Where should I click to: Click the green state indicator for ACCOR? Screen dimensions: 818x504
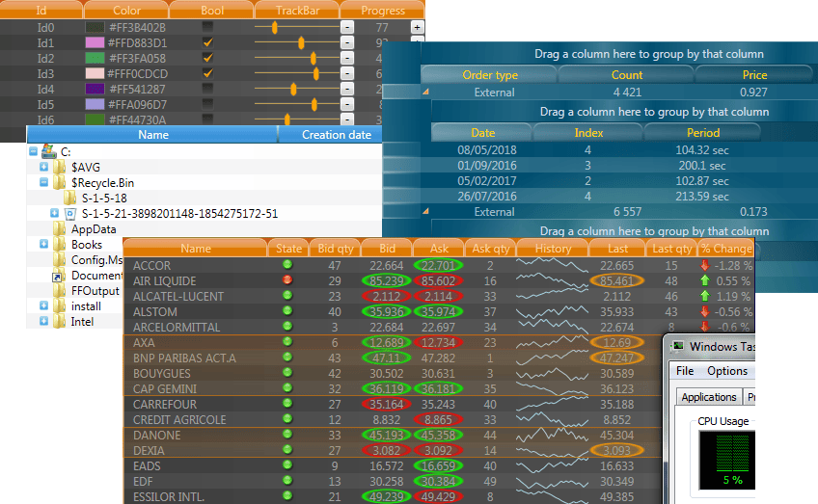coord(287,265)
